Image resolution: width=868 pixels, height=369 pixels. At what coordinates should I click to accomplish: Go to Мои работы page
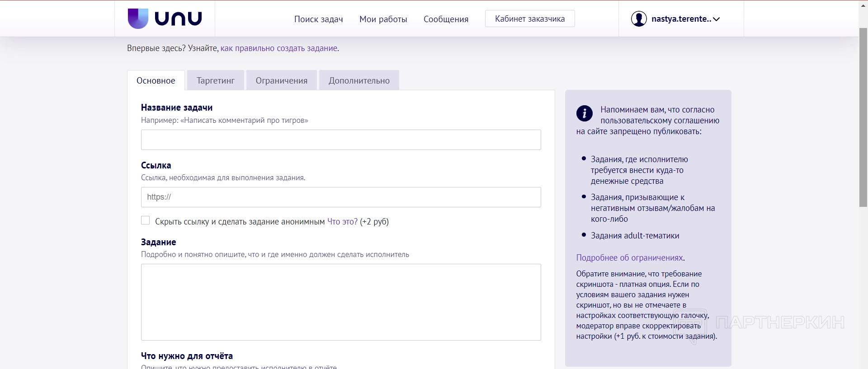383,19
